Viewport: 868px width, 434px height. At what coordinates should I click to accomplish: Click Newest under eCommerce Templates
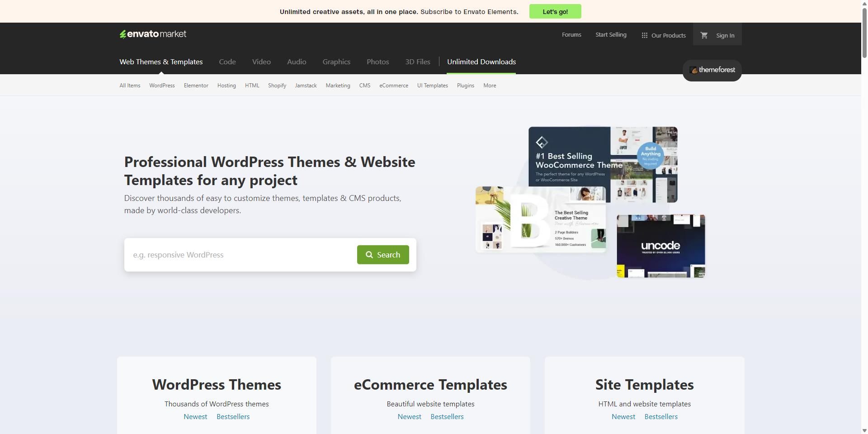[x=409, y=417]
